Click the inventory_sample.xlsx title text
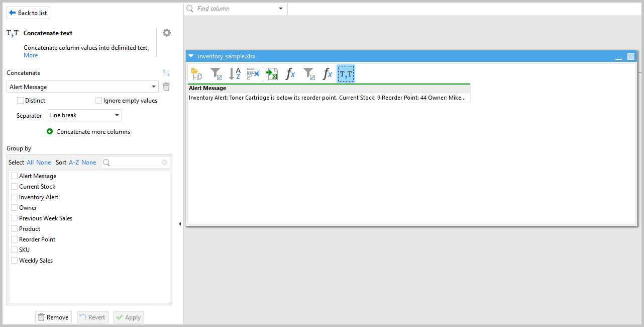Image resolution: width=644 pixels, height=327 pixels. coord(227,56)
